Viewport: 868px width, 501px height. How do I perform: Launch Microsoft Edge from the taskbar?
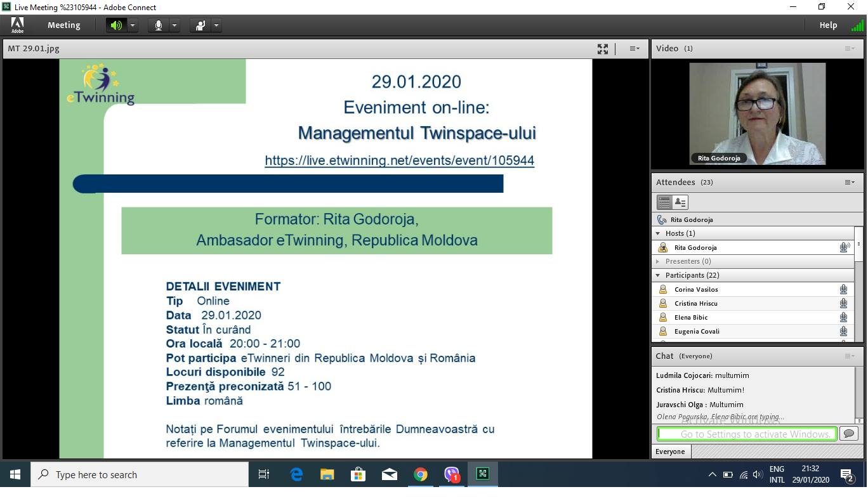(296, 474)
